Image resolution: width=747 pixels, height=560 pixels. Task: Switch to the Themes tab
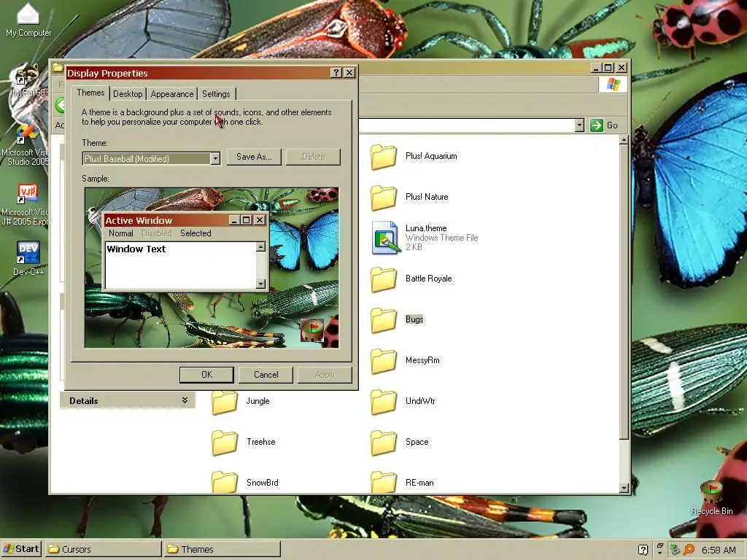coord(90,93)
